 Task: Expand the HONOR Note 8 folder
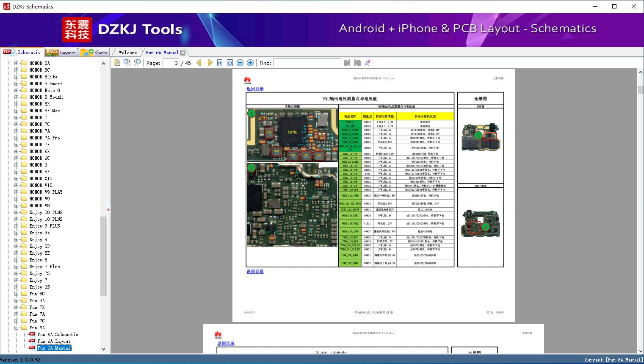click(17, 90)
